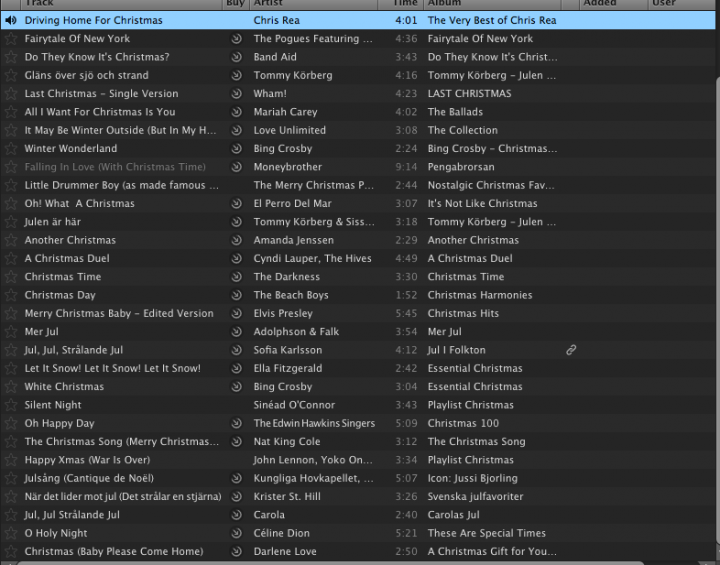The image size is (720, 565).
Task: Open album Pengabrorsan
Action: (461, 167)
